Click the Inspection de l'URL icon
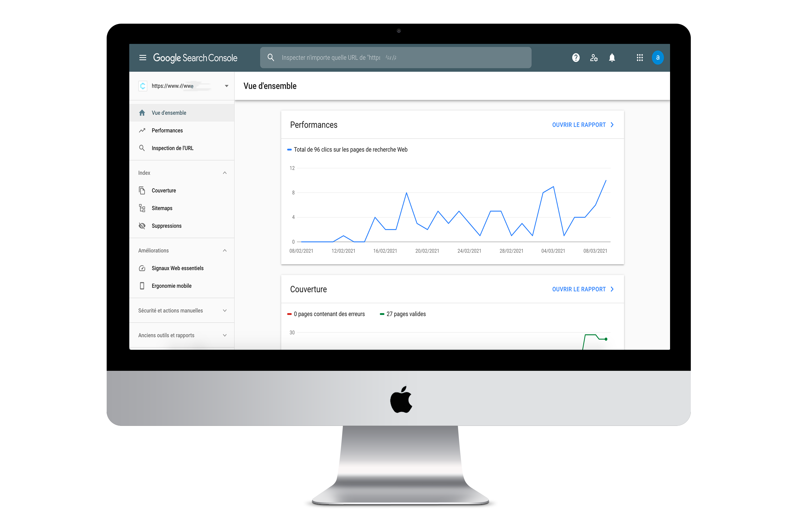This screenshot has height=532, width=798. tap(143, 148)
